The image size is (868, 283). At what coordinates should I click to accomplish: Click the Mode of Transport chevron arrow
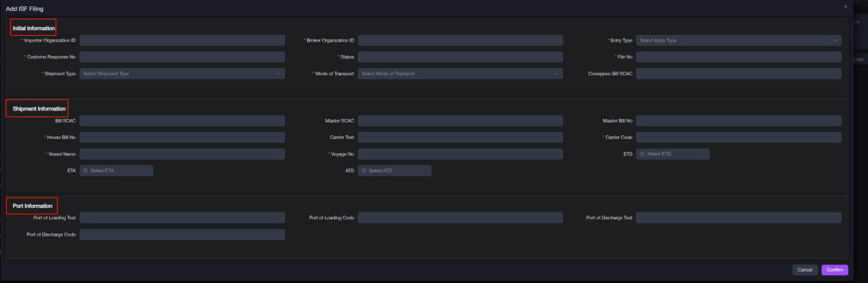[557, 73]
